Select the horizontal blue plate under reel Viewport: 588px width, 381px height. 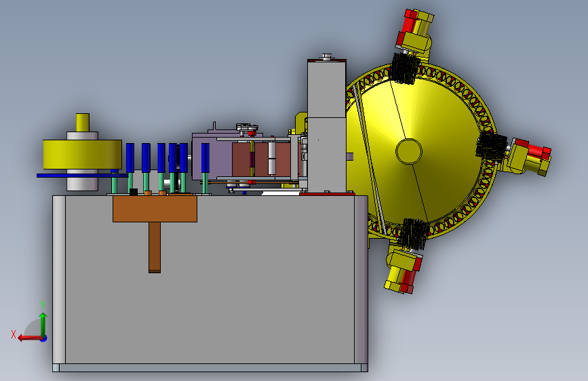[83, 175]
